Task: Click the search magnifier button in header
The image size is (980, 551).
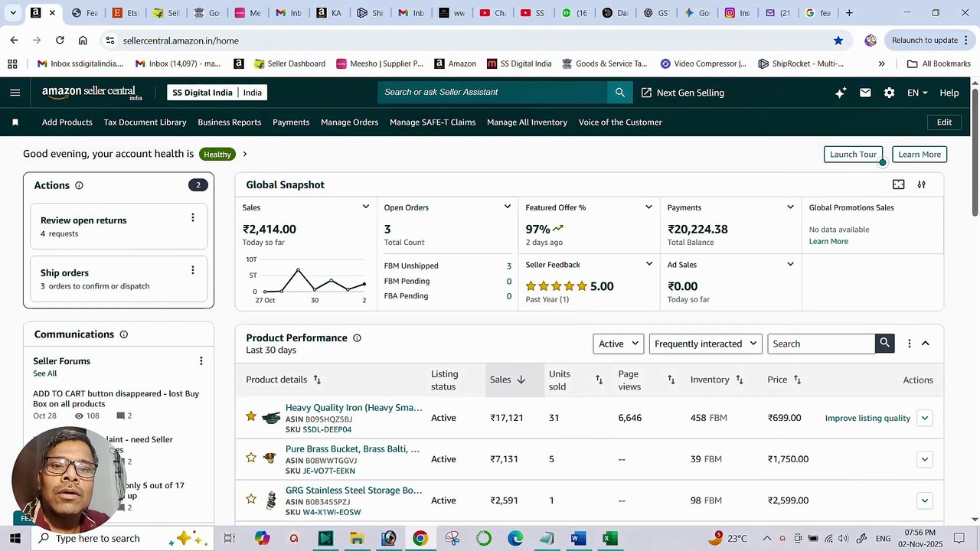Action: 620,93
